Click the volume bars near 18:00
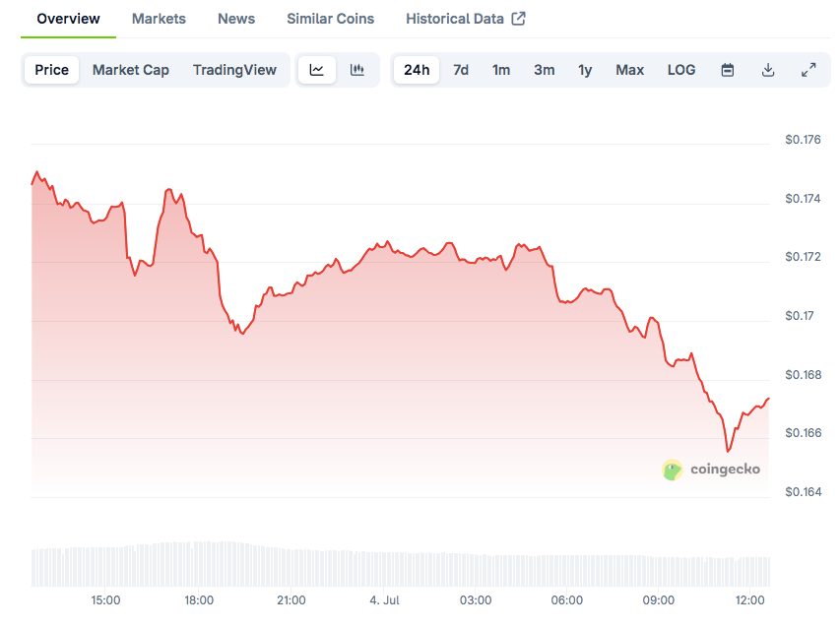Screen dimensions: 840x629 pos(199,564)
